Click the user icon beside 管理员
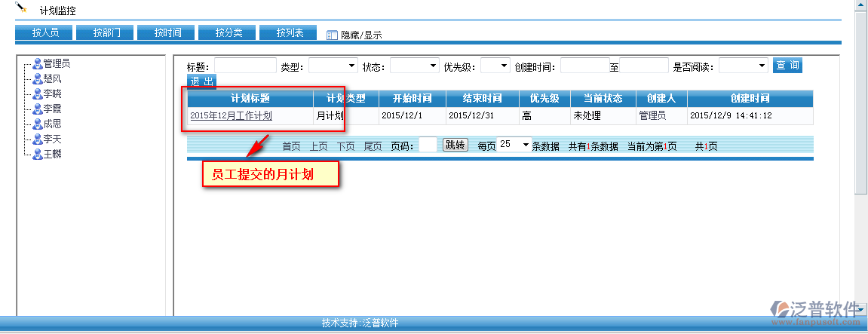 [x=37, y=64]
